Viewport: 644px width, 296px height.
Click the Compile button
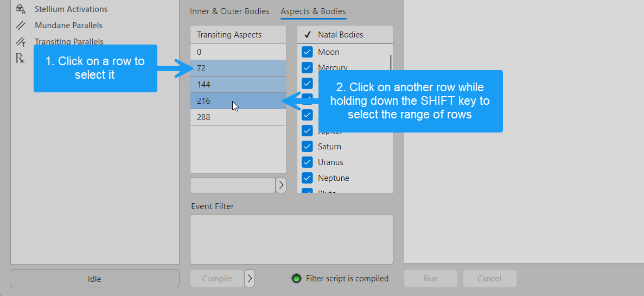(217, 278)
